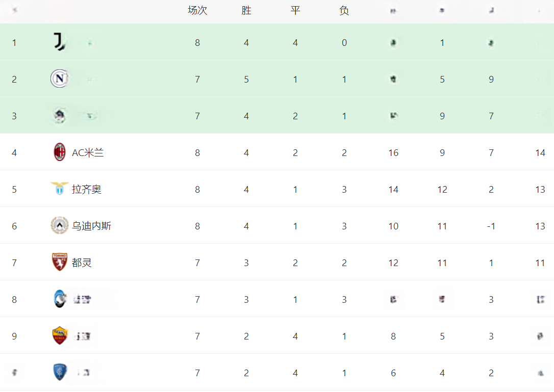Click the AC Milan badge
This screenshot has width=554, height=392.
pyautogui.click(x=59, y=152)
